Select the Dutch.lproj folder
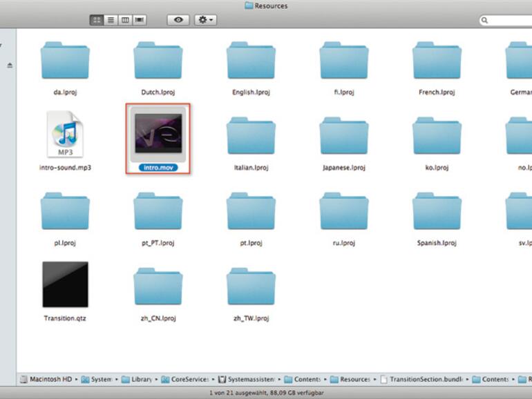The image size is (532, 399). 158,60
